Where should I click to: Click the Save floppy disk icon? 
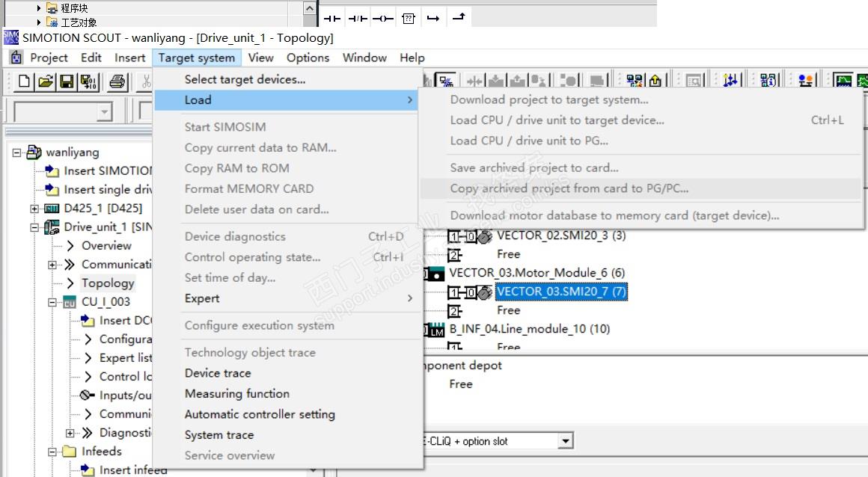click(67, 81)
